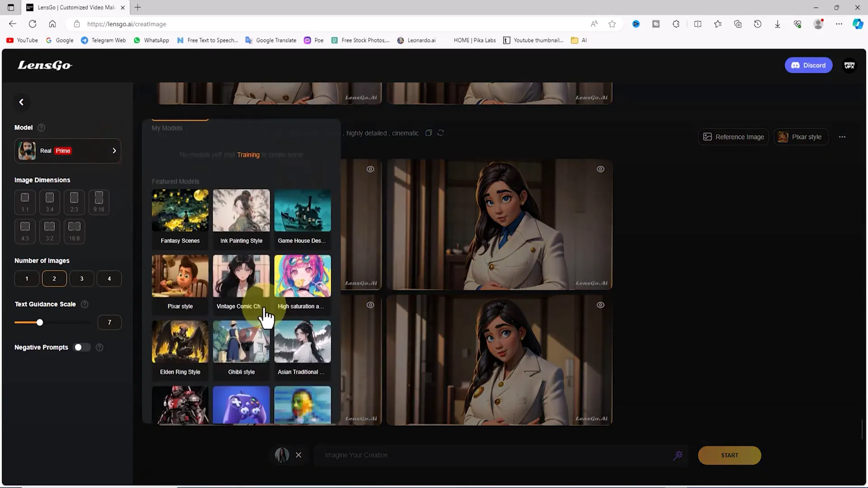
Task: Click the START button
Action: pyautogui.click(x=729, y=455)
